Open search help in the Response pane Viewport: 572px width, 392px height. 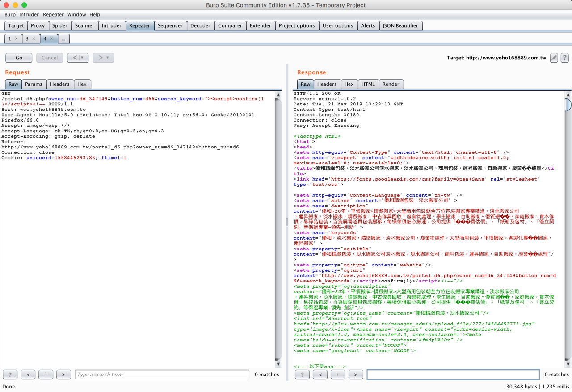tap(302, 375)
